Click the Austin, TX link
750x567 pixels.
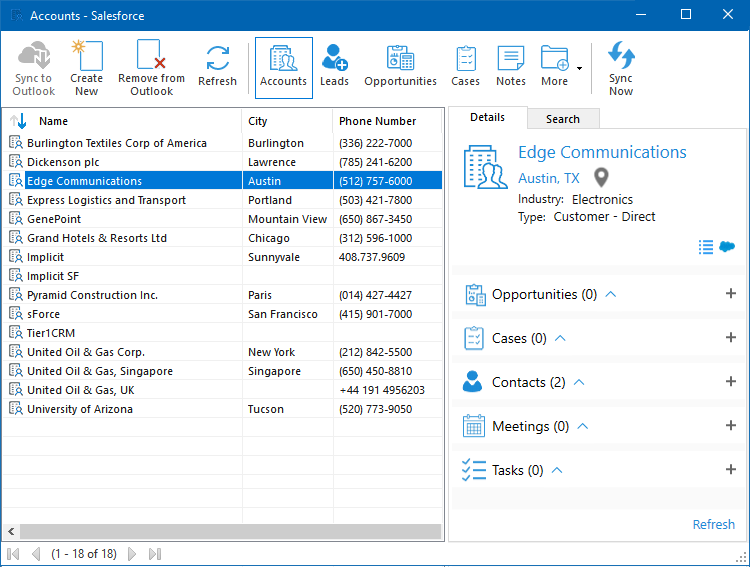(548, 178)
